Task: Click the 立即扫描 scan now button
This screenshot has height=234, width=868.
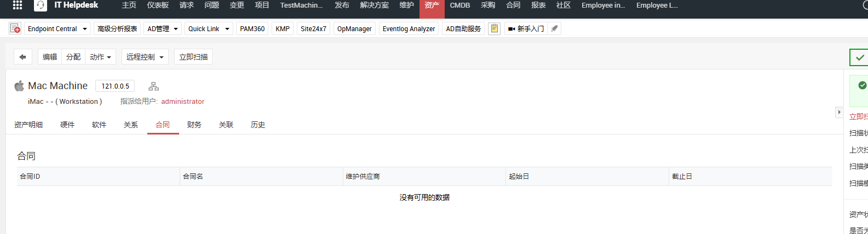Action: [x=193, y=57]
